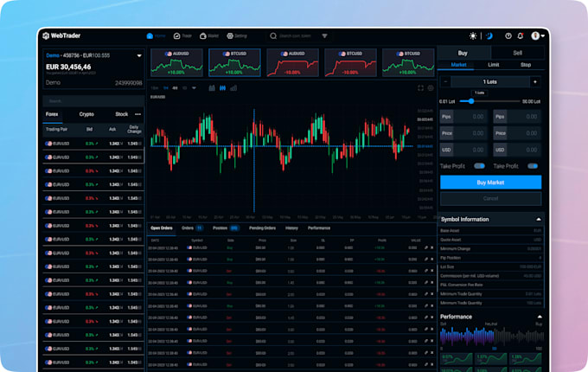
Task: Open the Trade navigation item
Action: (x=182, y=36)
